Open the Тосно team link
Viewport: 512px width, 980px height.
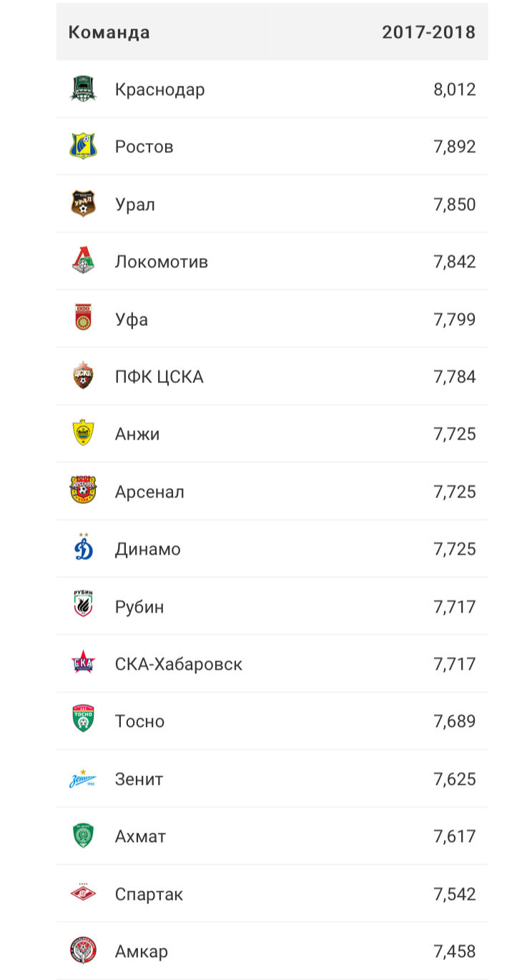coord(139,721)
